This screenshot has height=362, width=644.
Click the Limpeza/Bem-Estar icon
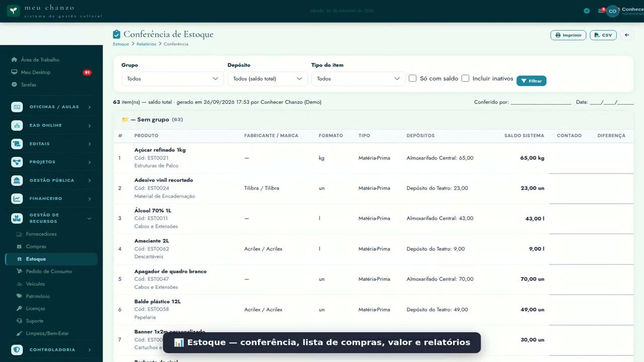click(20, 333)
